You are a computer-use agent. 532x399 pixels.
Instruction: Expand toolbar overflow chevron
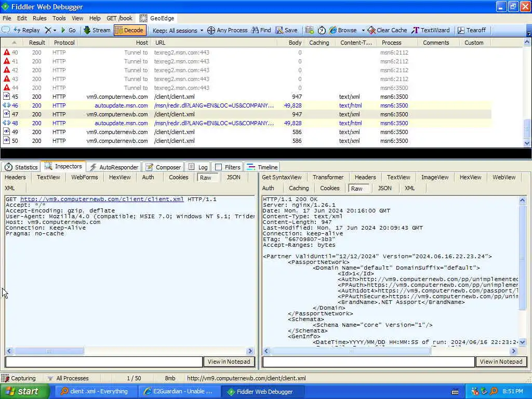[528, 33]
